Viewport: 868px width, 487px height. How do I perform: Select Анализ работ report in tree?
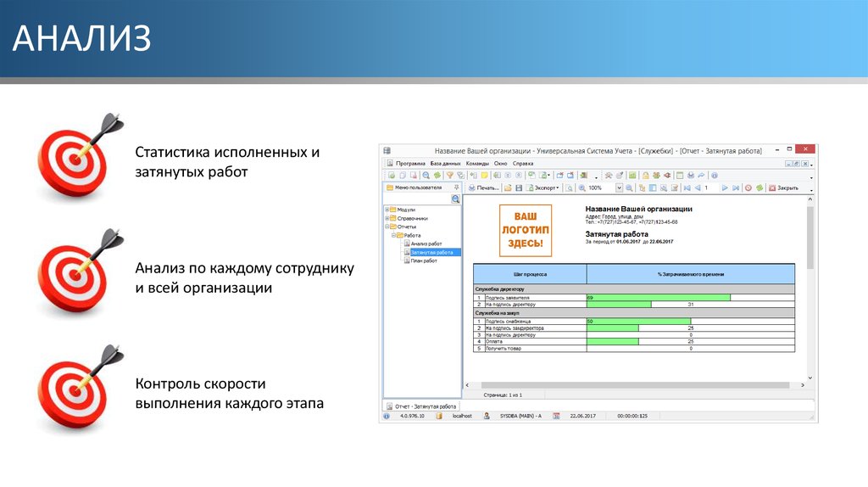(426, 243)
